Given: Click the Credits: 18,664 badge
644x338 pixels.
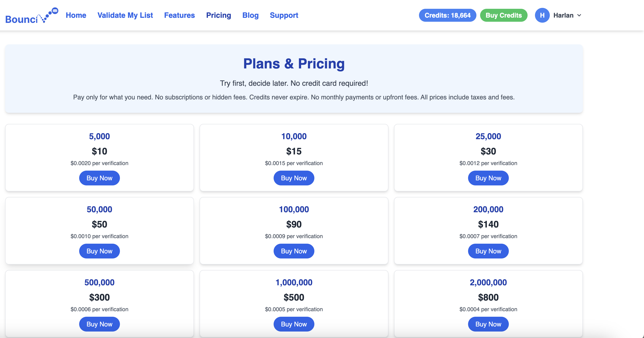Looking at the screenshot, I should point(447,15).
